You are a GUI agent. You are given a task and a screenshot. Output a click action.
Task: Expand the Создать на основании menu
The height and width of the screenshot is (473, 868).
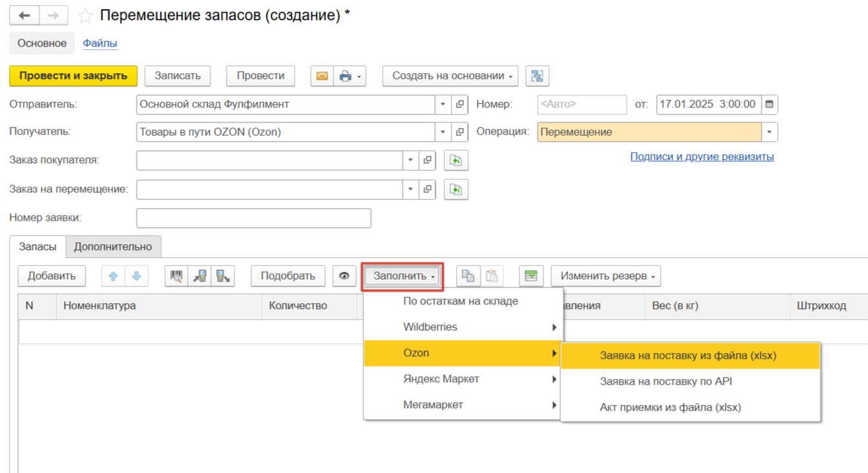pyautogui.click(x=453, y=76)
